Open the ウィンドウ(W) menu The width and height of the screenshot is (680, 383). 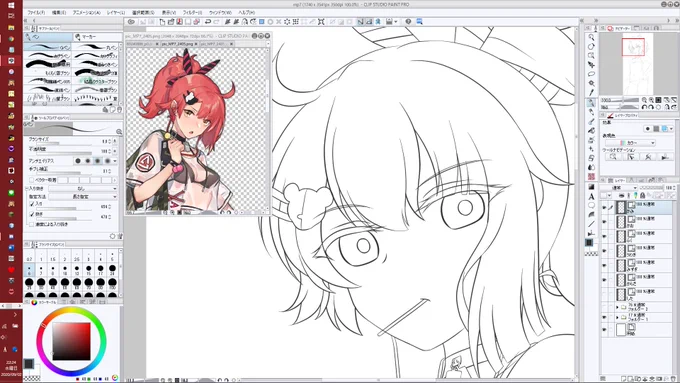220,13
